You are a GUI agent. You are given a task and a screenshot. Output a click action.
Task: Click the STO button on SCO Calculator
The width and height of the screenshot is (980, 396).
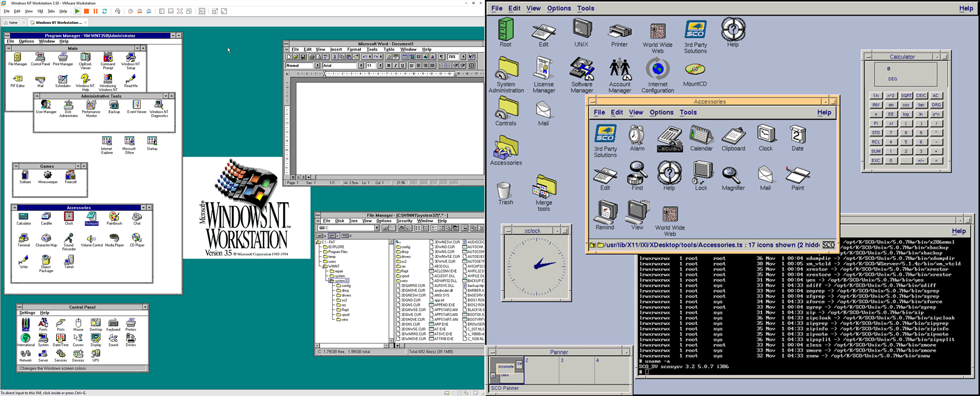pyautogui.click(x=876, y=133)
